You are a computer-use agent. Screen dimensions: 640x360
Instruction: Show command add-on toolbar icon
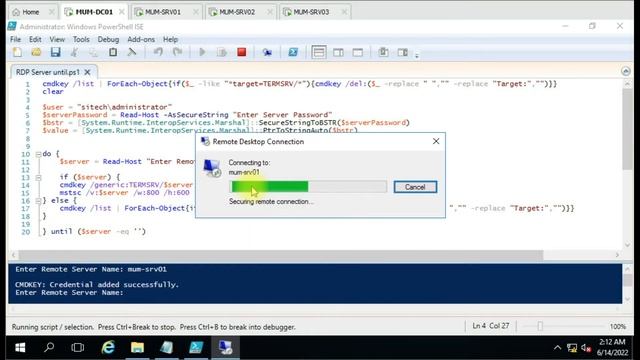[402, 52]
